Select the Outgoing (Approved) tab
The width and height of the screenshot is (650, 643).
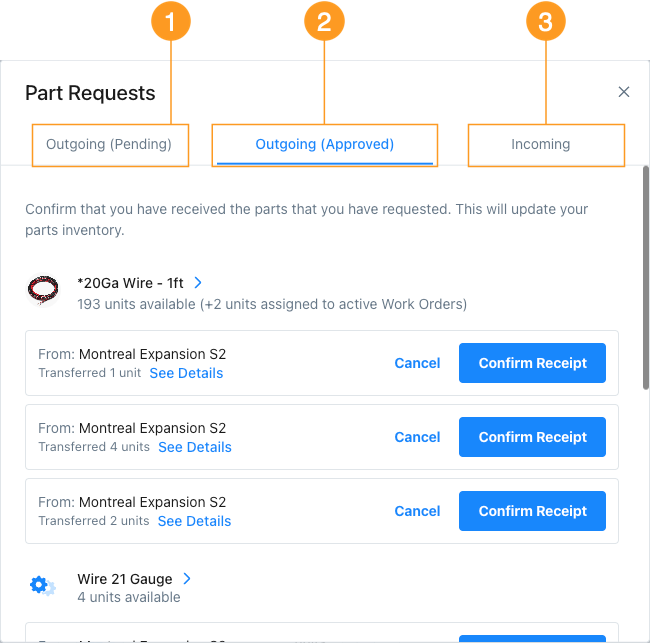324,144
